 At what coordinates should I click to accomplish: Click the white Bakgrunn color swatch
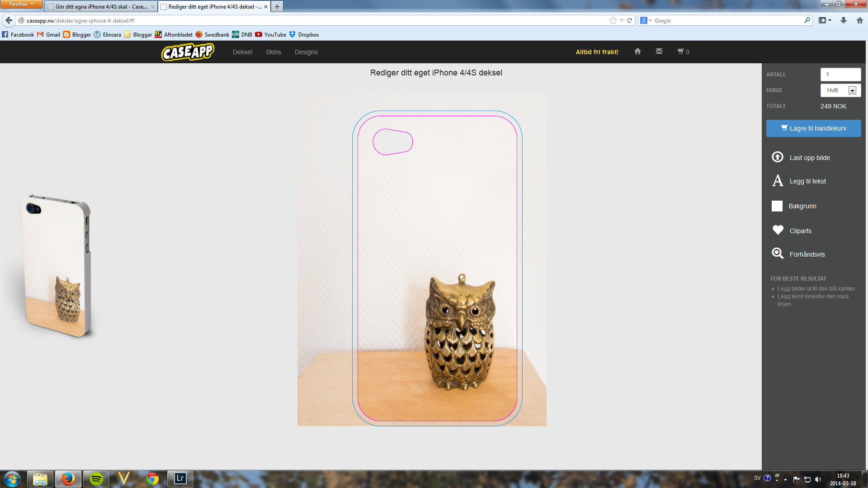pos(777,206)
